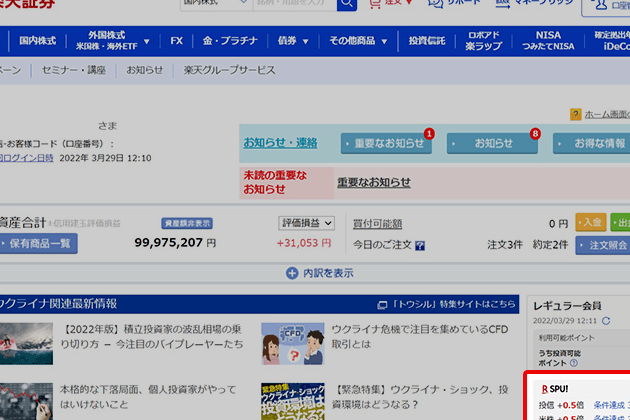The image size is (630, 420).
Task: Open the order cart icon
Action: click(x=374, y=4)
